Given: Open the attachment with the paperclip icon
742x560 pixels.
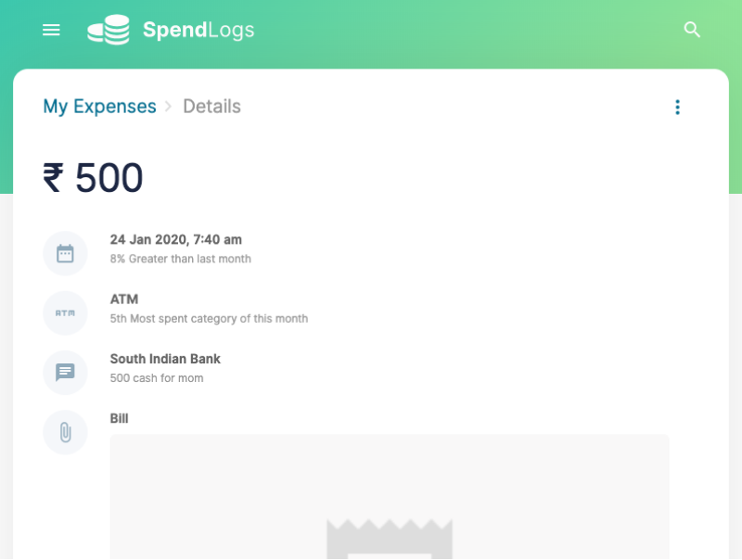Looking at the screenshot, I should click(65, 432).
